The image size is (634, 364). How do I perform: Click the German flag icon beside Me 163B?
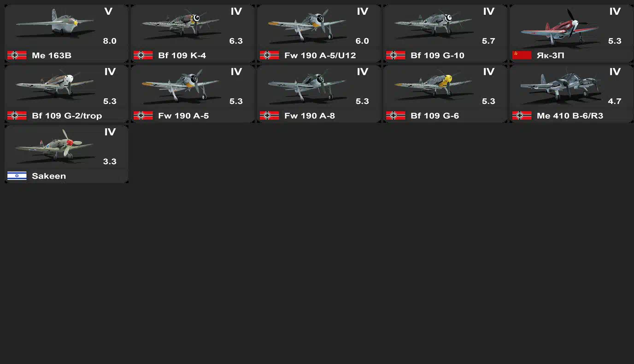click(x=17, y=56)
